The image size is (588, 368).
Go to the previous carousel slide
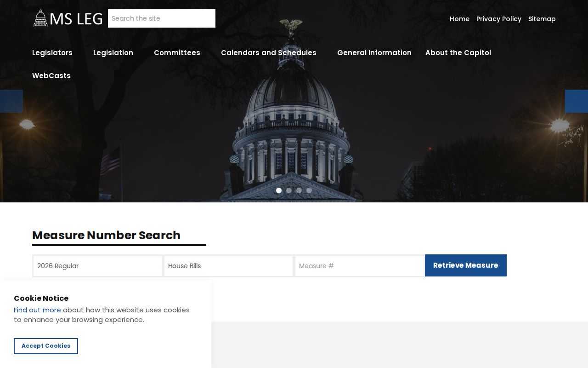tap(11, 101)
